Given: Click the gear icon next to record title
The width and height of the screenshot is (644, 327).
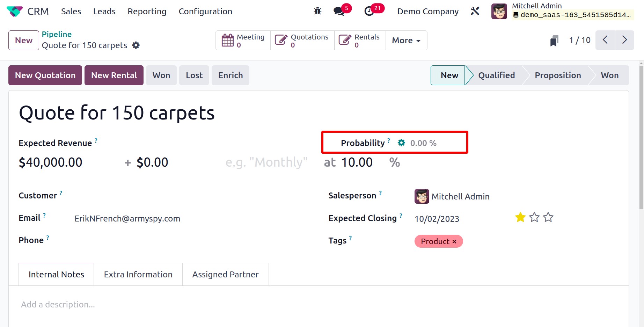Looking at the screenshot, I should coord(136,45).
